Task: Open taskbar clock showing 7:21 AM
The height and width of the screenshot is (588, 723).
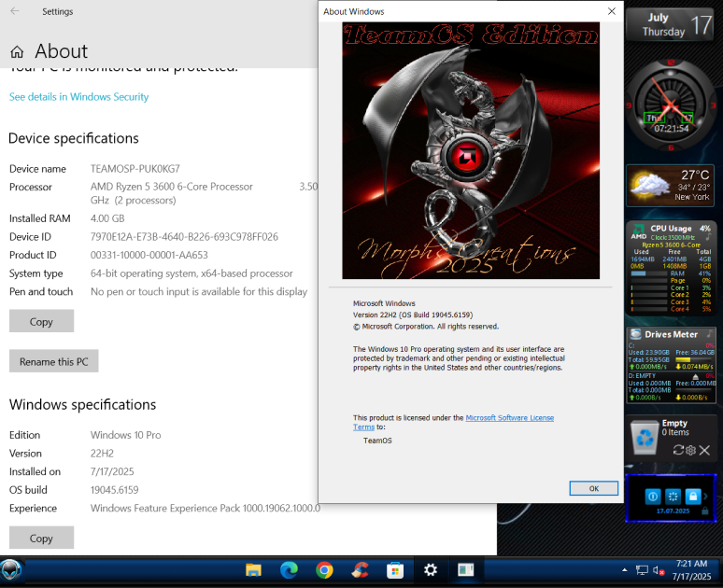Action: pos(691,570)
